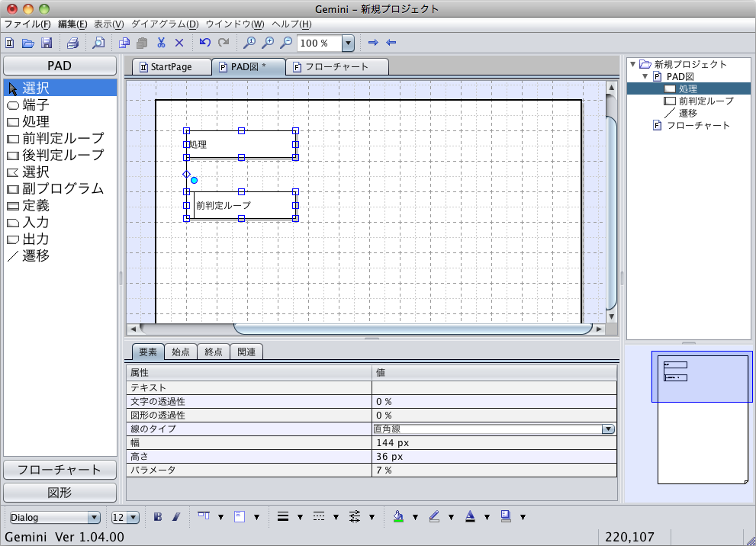This screenshot has width=756, height=546.
Task: Click the テキスト value field in properties
Action: coord(494,388)
